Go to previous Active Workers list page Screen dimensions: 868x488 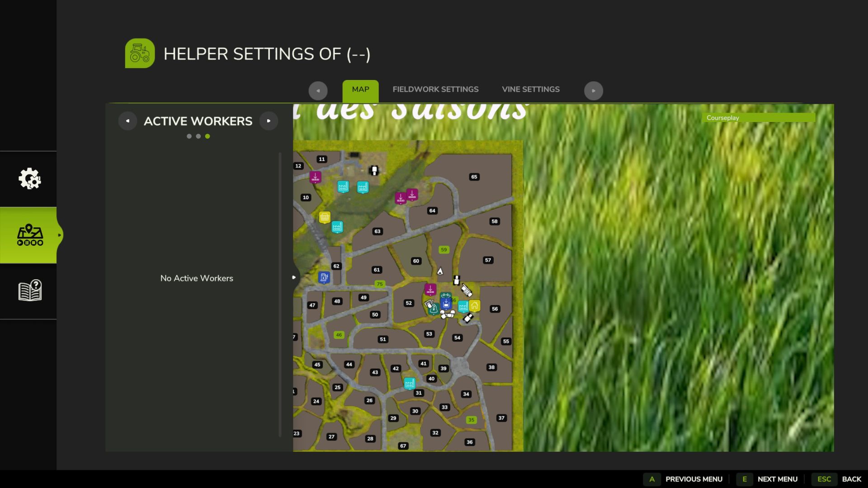point(127,121)
